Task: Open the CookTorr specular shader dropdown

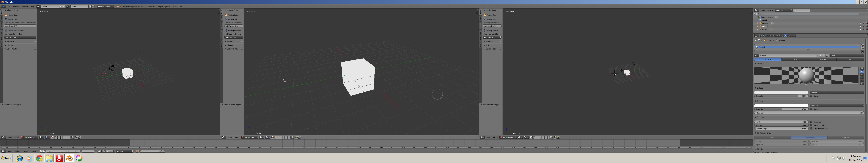Action: 837,106
